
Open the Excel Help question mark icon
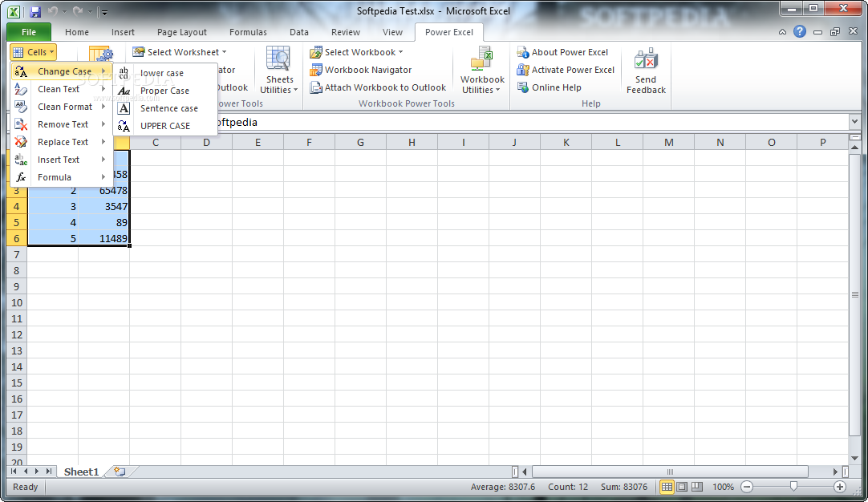pos(799,31)
